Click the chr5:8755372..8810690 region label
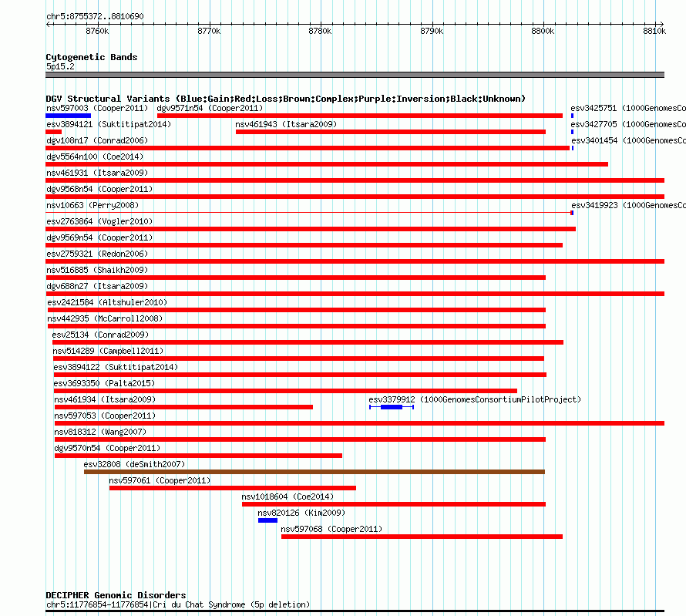 pos(95,16)
